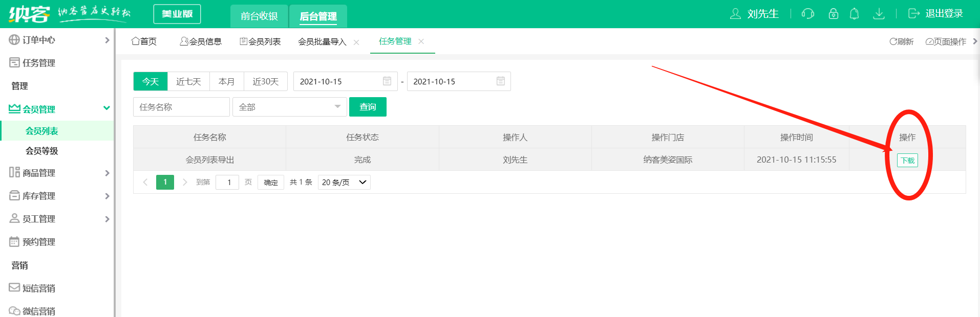This screenshot has width=980, height=317.
Task: Click the 短信营销 envelope icon
Action: 14,287
